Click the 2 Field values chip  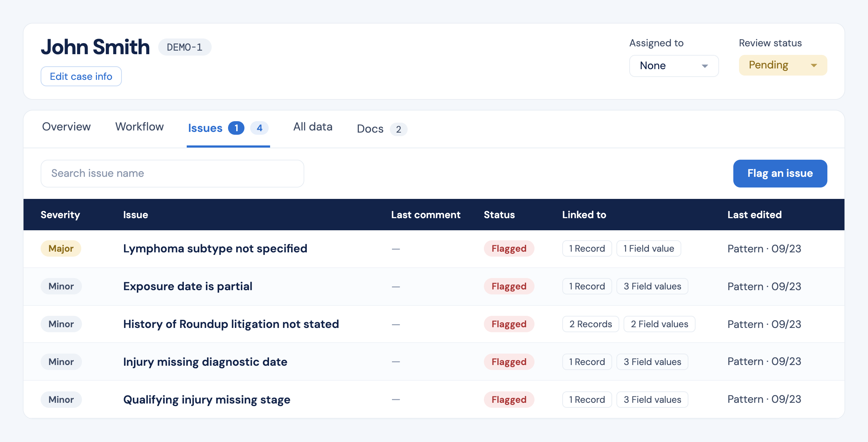[x=659, y=324]
